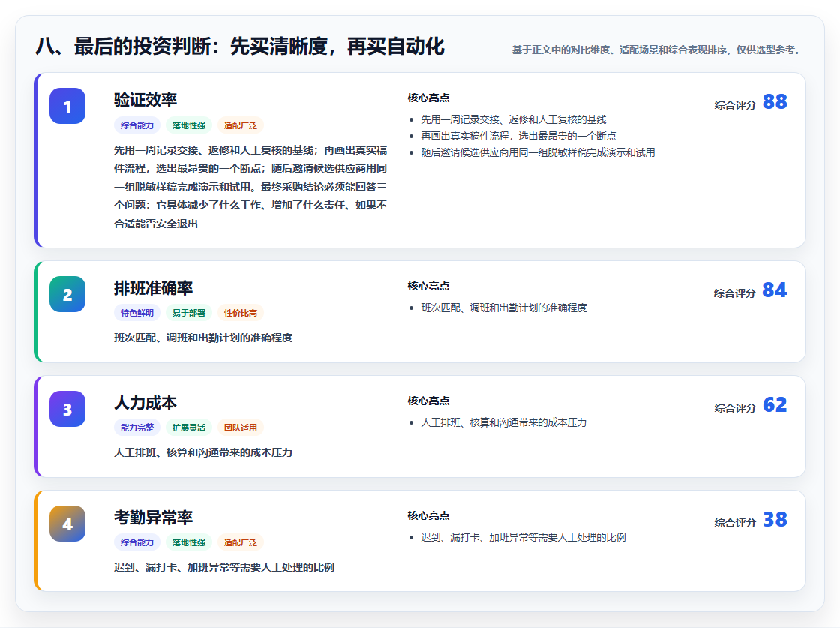
Task: Open the 排班准确率 card title
Action: pyautogui.click(x=153, y=288)
